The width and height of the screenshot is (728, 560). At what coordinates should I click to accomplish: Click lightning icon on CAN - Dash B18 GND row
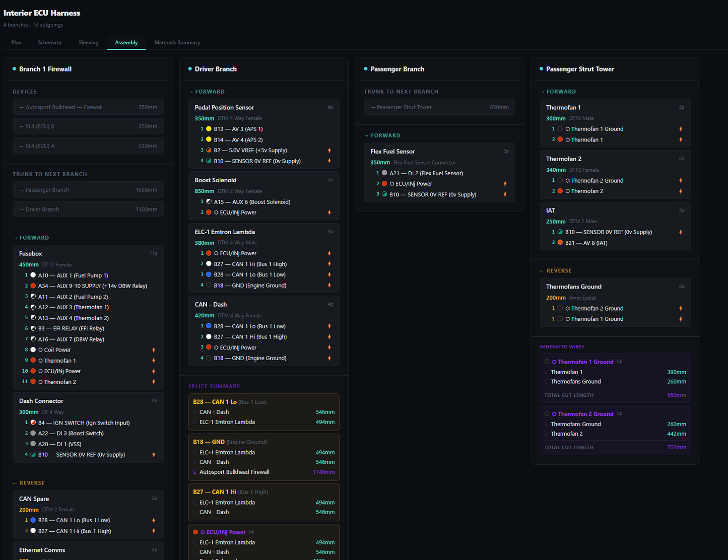tap(329, 358)
